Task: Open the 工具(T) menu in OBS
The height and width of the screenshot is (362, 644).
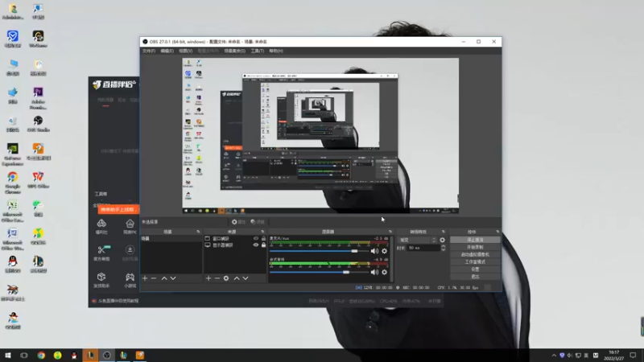Action: (257, 51)
